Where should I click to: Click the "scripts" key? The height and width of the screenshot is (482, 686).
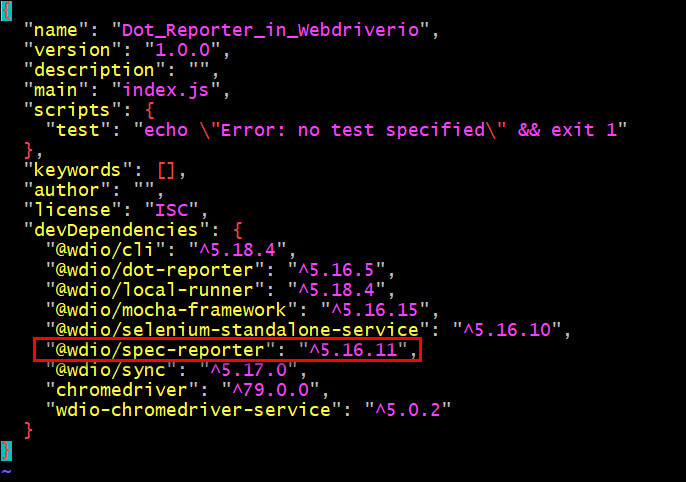tap(73, 110)
